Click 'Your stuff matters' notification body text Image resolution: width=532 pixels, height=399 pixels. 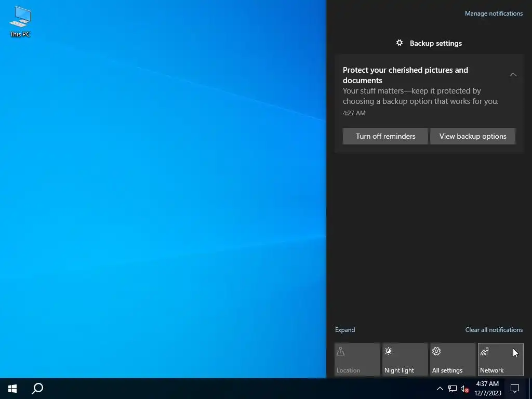point(420,96)
